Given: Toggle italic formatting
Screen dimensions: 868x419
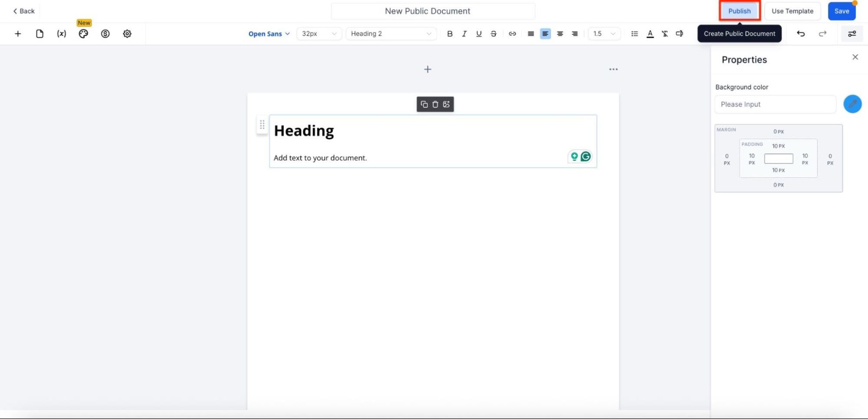Looking at the screenshot, I should coord(464,34).
